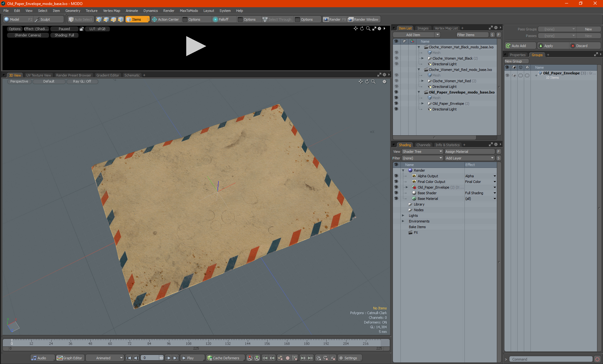Select the Filter Items dropdown in Item List
This screenshot has height=364, width=603.
pos(468,35)
